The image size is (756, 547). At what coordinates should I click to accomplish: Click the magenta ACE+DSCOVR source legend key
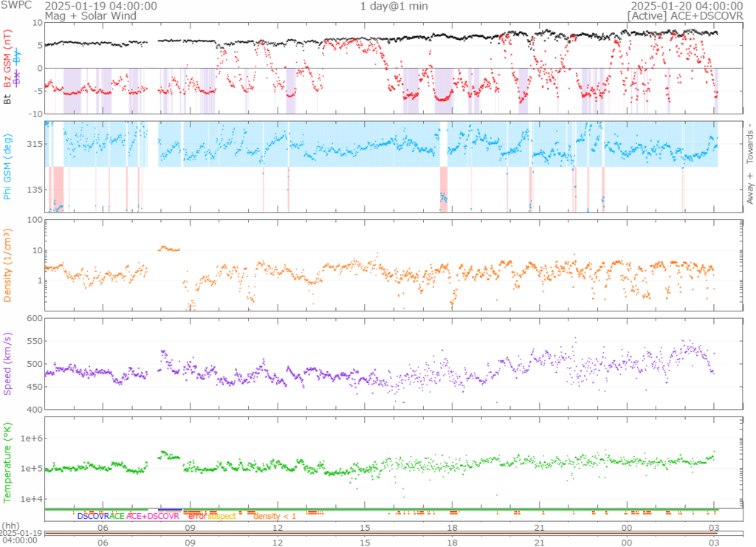tap(153, 516)
